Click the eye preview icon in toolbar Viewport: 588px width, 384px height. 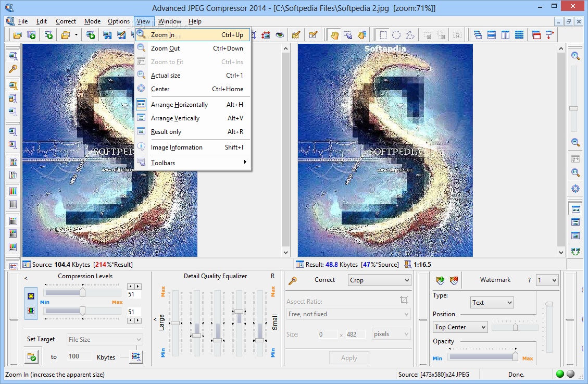[279, 35]
